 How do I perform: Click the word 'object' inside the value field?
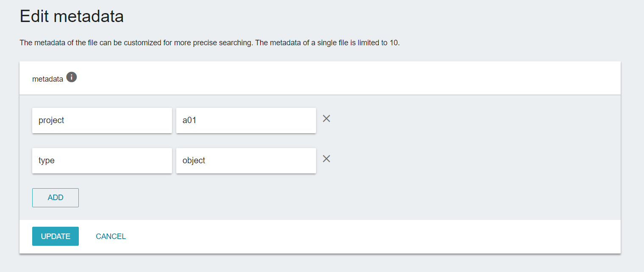click(194, 161)
